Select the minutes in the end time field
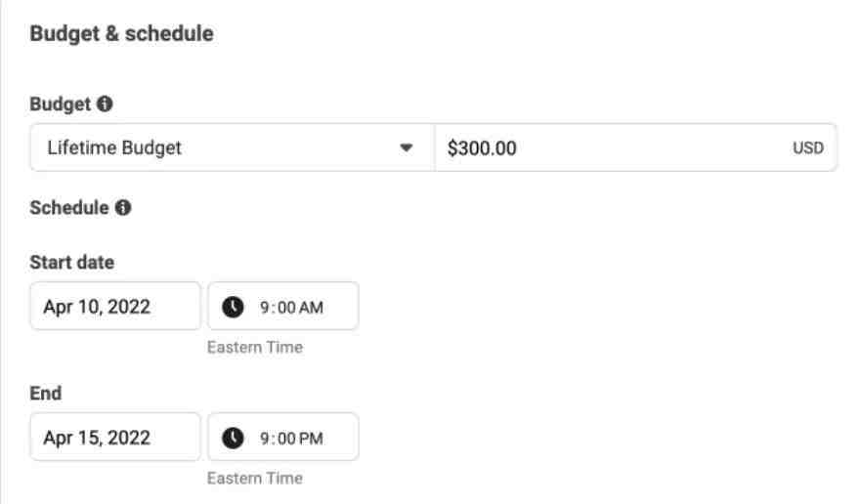Viewport: 858px width, 504px height. 286,439
